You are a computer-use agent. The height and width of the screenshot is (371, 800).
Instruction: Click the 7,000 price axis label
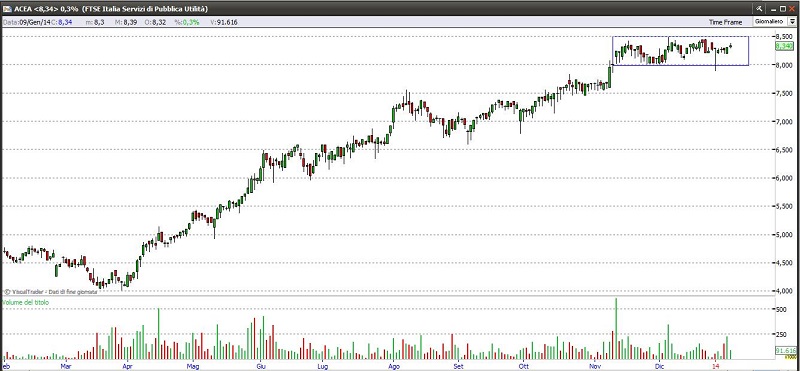pyautogui.click(x=785, y=121)
